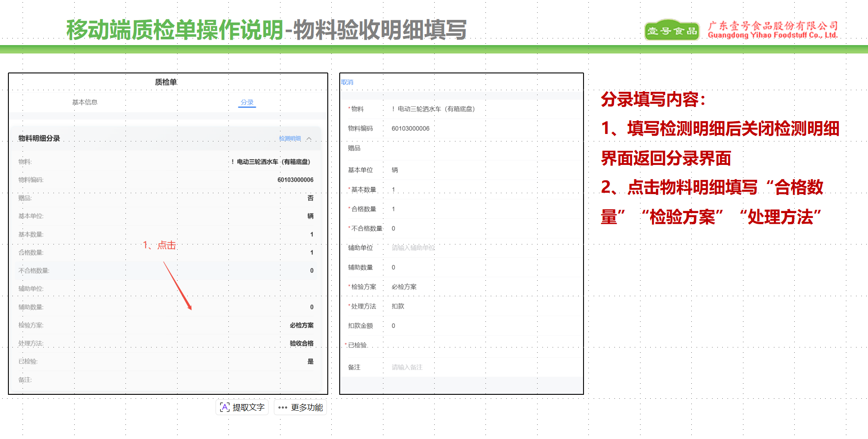This screenshot has height=439, width=868.
Task: Collapse 物料明细分录 using the chevron arrow
Action: [x=309, y=139]
